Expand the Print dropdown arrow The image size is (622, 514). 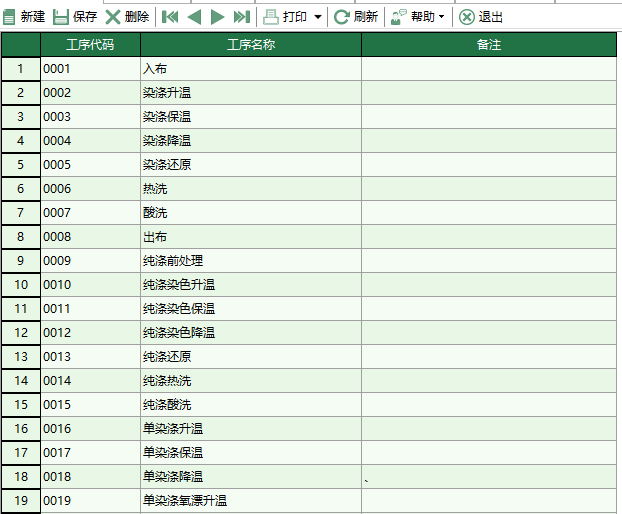318,17
